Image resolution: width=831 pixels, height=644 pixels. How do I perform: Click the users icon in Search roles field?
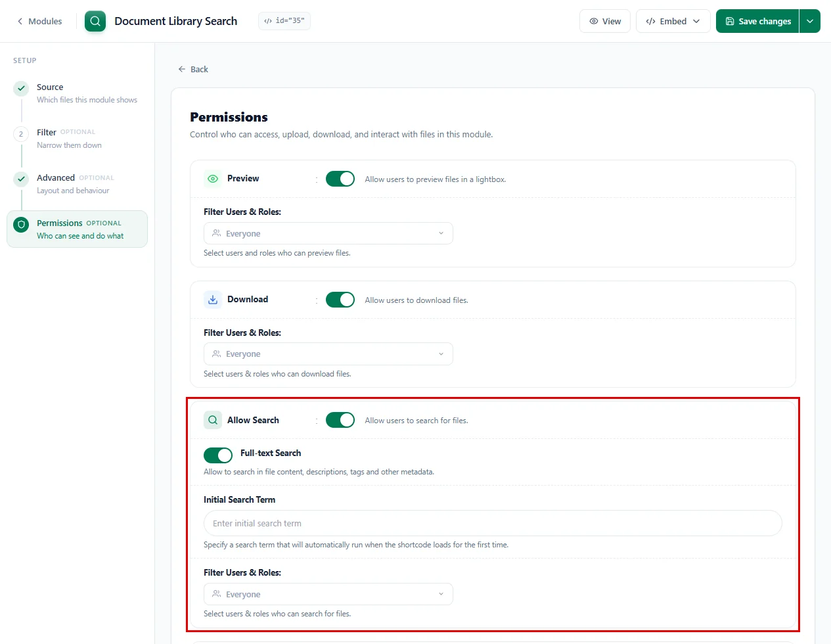click(x=216, y=594)
